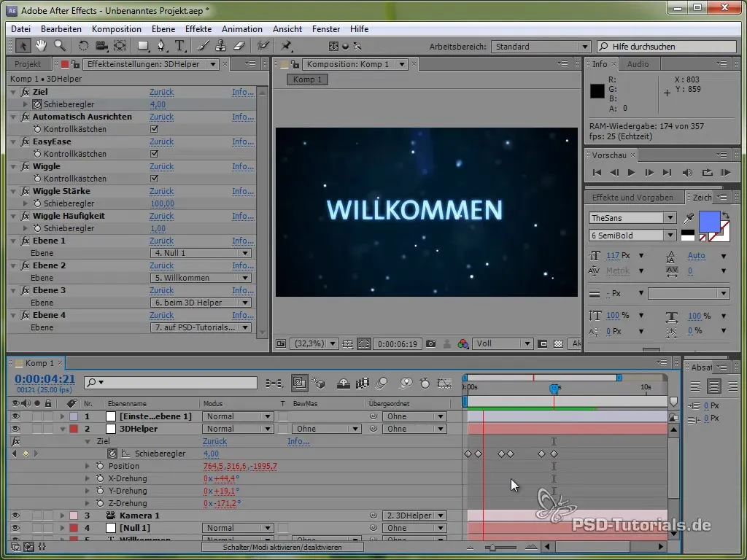Select the Eraser tool
This screenshot has width=747, height=560.
[239, 46]
